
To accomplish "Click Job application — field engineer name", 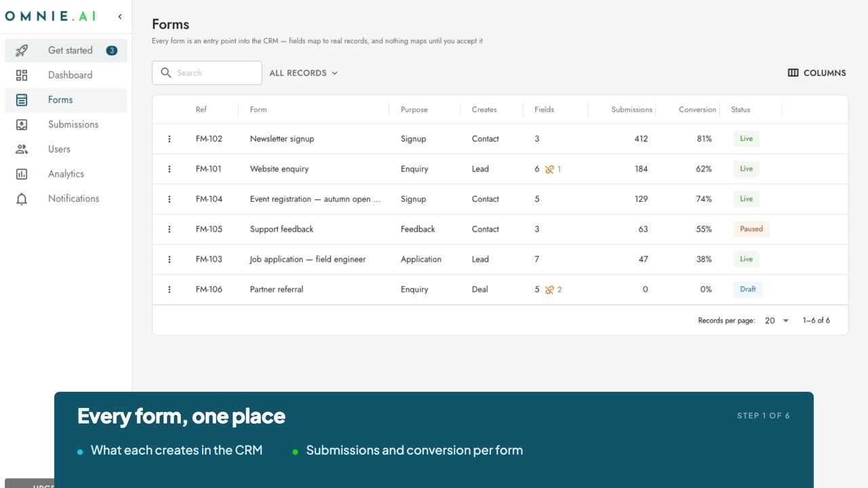I will [x=308, y=260].
